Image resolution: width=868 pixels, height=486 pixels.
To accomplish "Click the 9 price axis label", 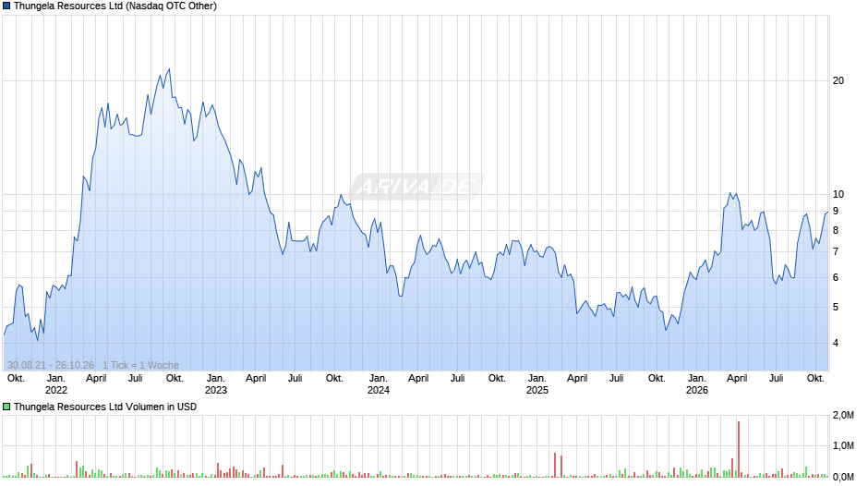I will point(836,212).
